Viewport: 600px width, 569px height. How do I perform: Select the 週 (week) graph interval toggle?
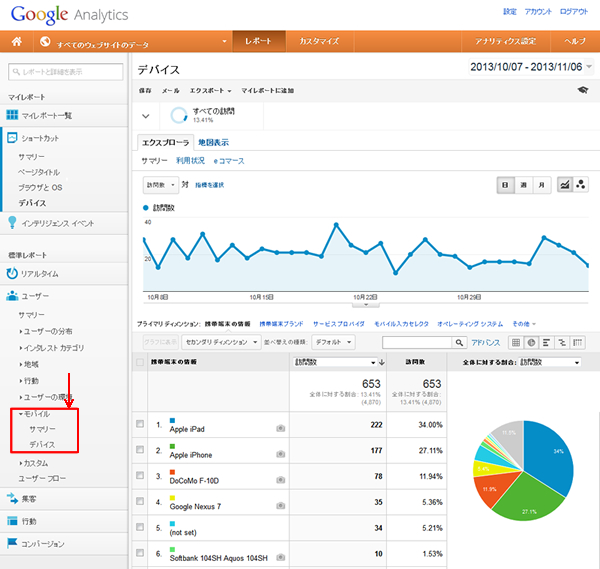click(x=523, y=185)
